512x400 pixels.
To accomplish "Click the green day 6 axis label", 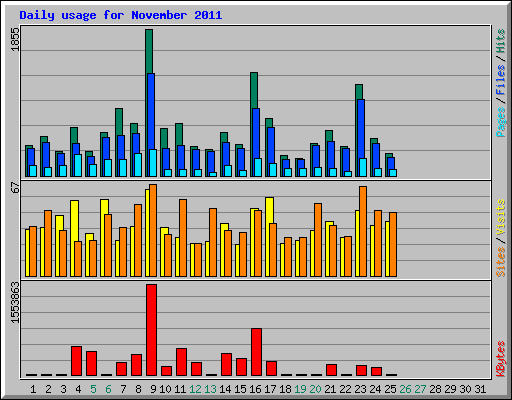I will click(x=108, y=389).
